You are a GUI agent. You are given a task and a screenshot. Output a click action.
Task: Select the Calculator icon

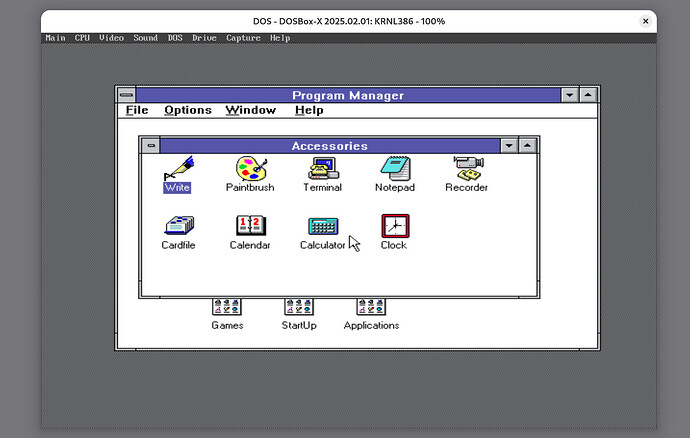click(x=323, y=226)
